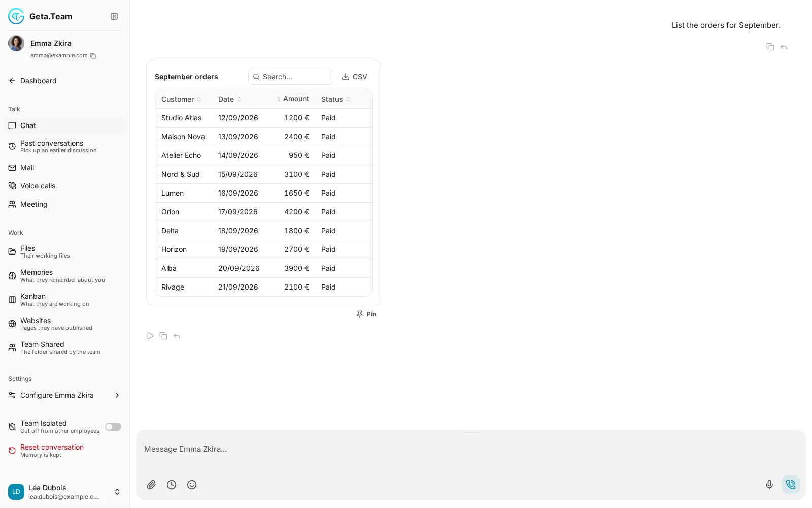This screenshot has width=812, height=508.
Task: Play the assistant response aloud
Action: pos(150,336)
